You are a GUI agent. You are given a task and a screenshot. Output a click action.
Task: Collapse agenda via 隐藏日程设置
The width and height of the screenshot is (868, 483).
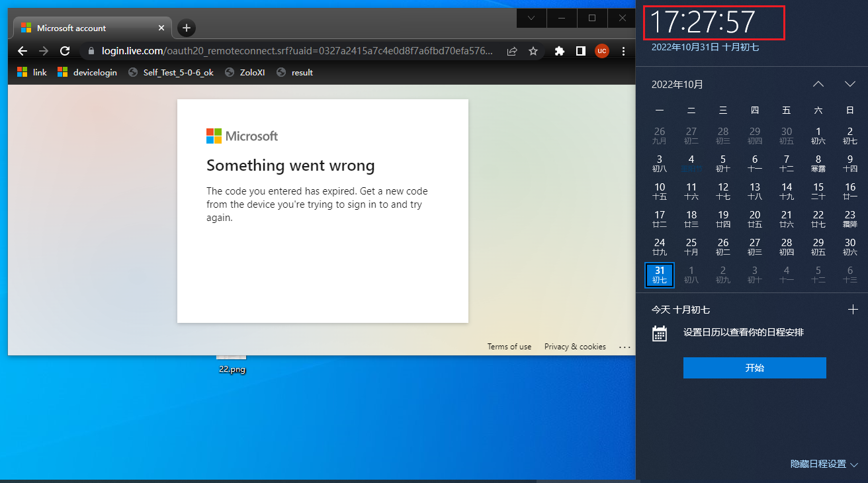tap(824, 464)
